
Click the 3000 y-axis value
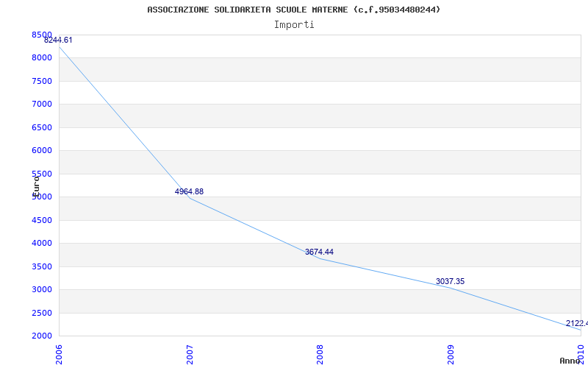click(x=42, y=289)
